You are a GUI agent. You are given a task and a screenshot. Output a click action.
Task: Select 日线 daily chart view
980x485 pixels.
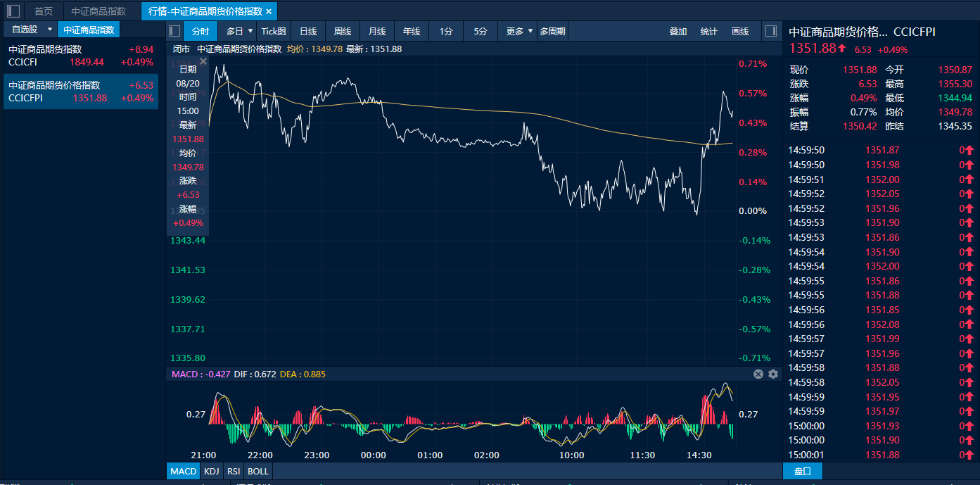pyautogui.click(x=308, y=31)
